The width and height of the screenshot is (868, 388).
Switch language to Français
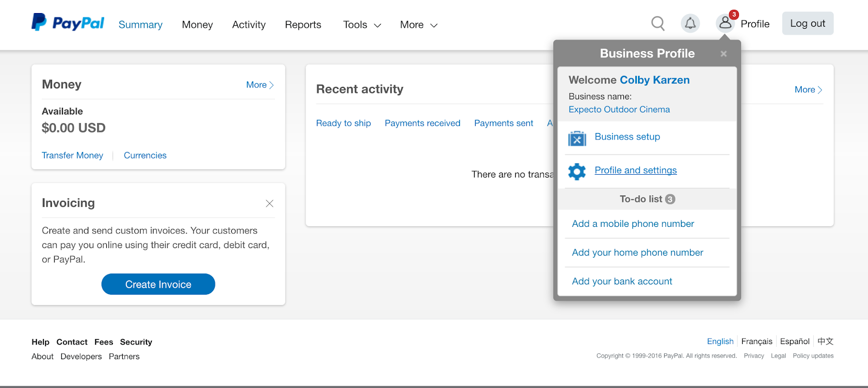pyautogui.click(x=757, y=341)
